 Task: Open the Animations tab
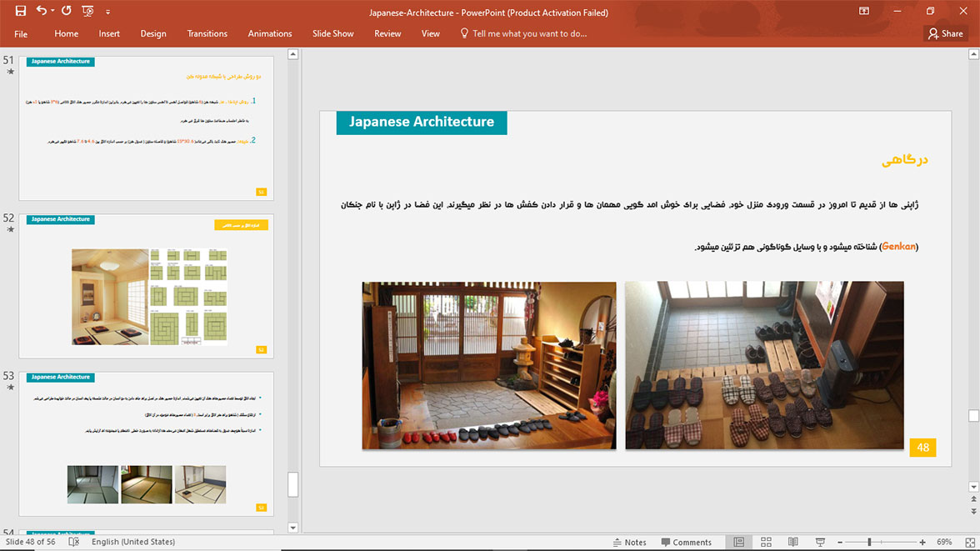tap(270, 34)
